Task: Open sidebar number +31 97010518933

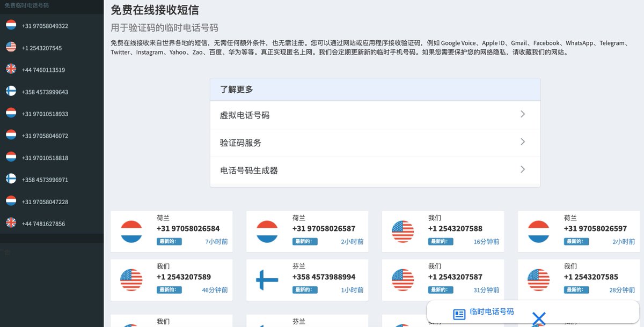Action: [x=45, y=114]
